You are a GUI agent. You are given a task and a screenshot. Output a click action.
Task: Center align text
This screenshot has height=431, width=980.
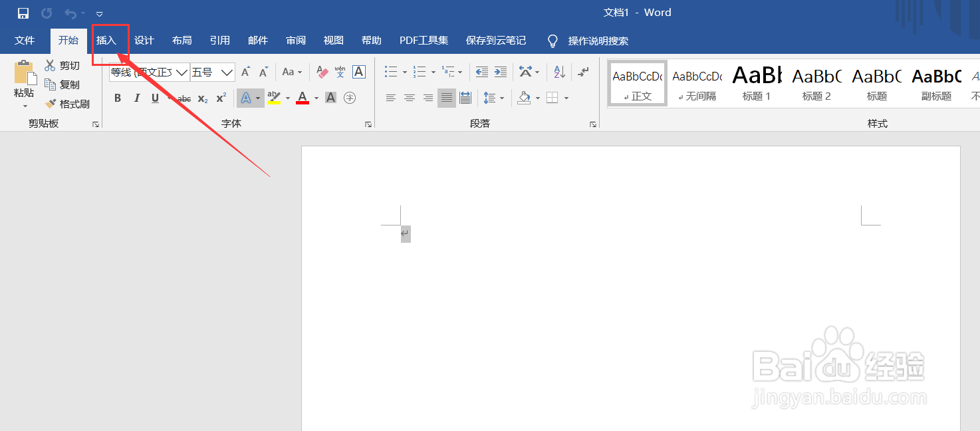[x=410, y=98]
